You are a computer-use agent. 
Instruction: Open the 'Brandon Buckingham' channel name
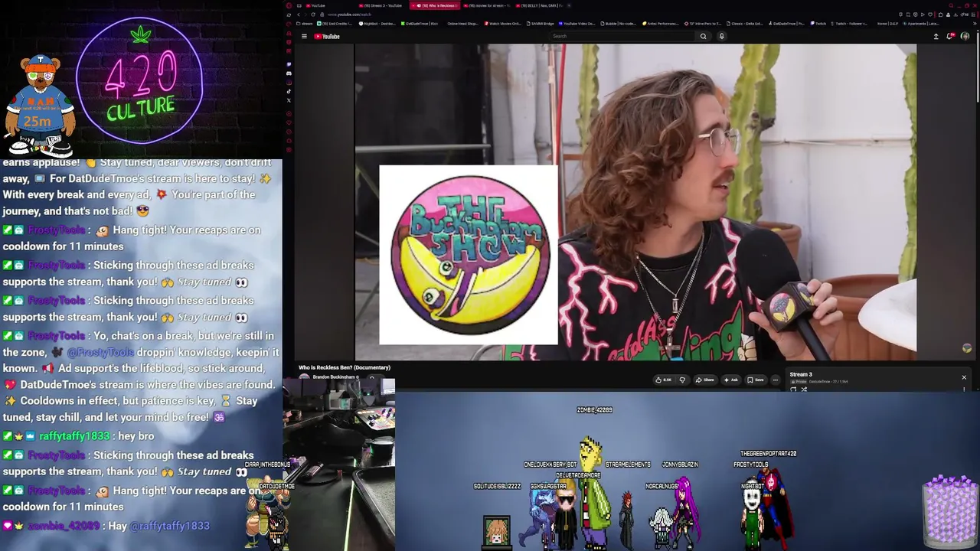pos(335,377)
